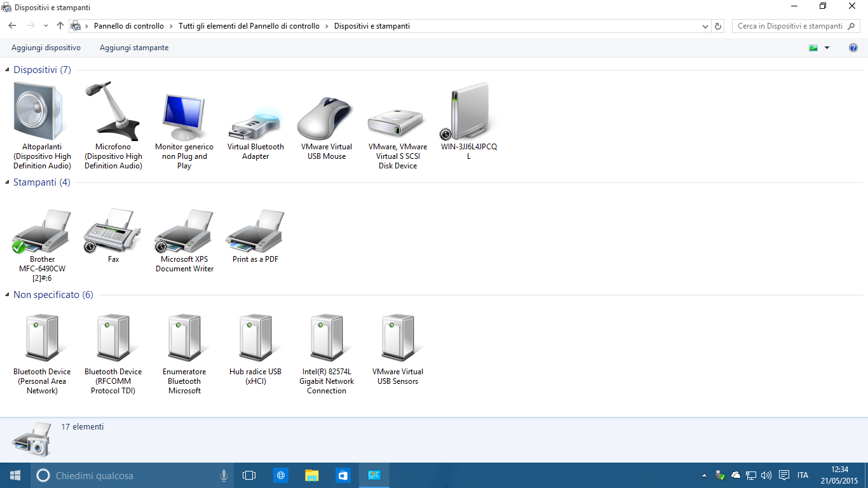
Task: Open File Explorer from the taskbar
Action: [x=311, y=475]
